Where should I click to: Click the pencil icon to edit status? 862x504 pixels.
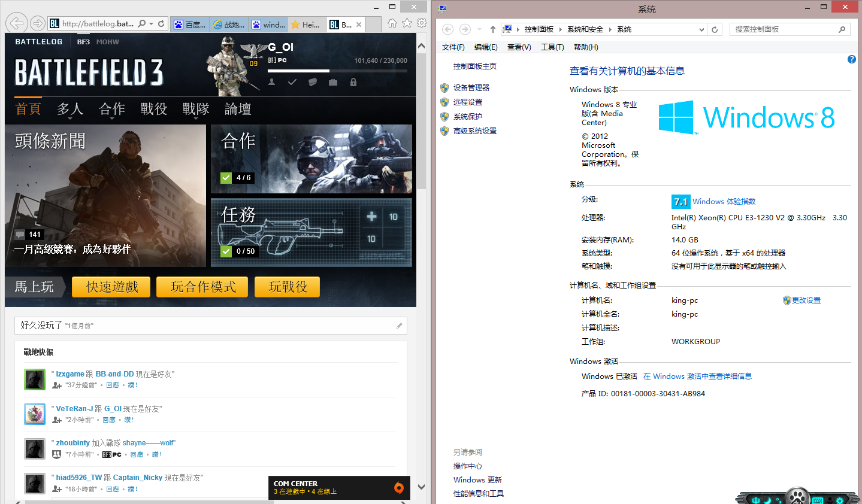[399, 326]
